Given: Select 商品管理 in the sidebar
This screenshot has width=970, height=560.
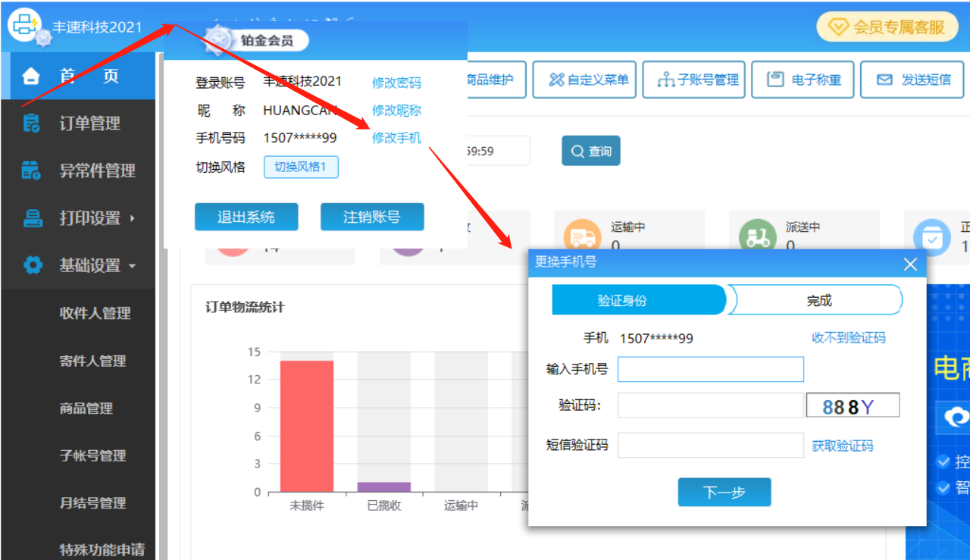Looking at the screenshot, I should click(x=86, y=408).
